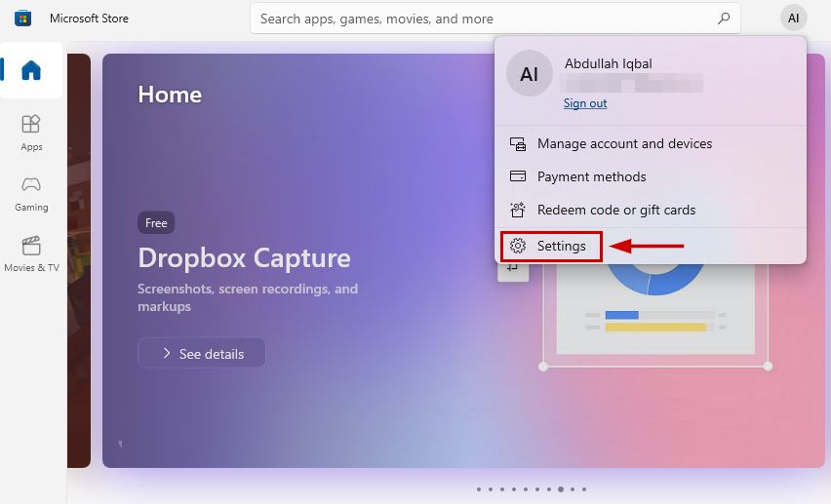Viewport: 831px width, 504px height.
Task: Click the Settings gear icon
Action: 518,246
